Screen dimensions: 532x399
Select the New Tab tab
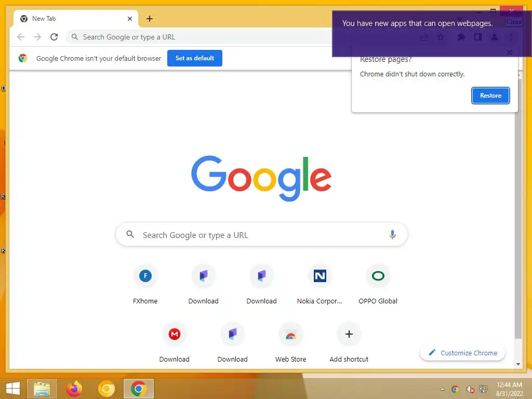coord(76,19)
